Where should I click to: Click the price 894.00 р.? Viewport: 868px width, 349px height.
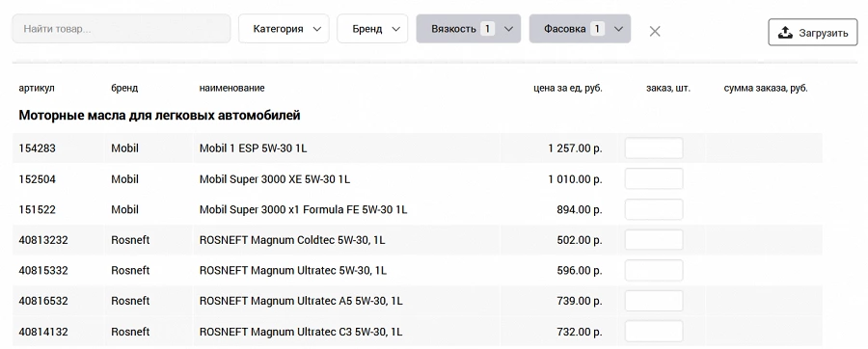pos(580,209)
